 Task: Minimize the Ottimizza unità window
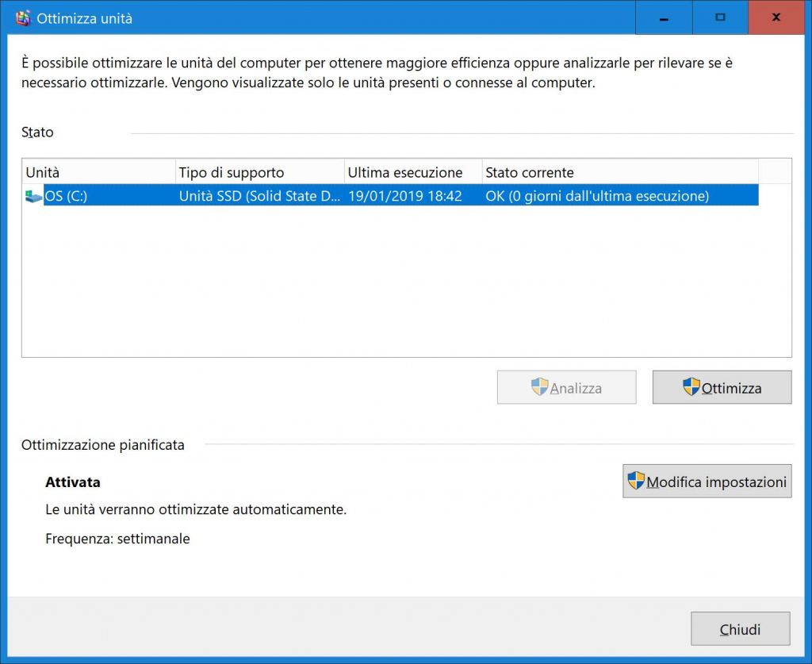663,17
